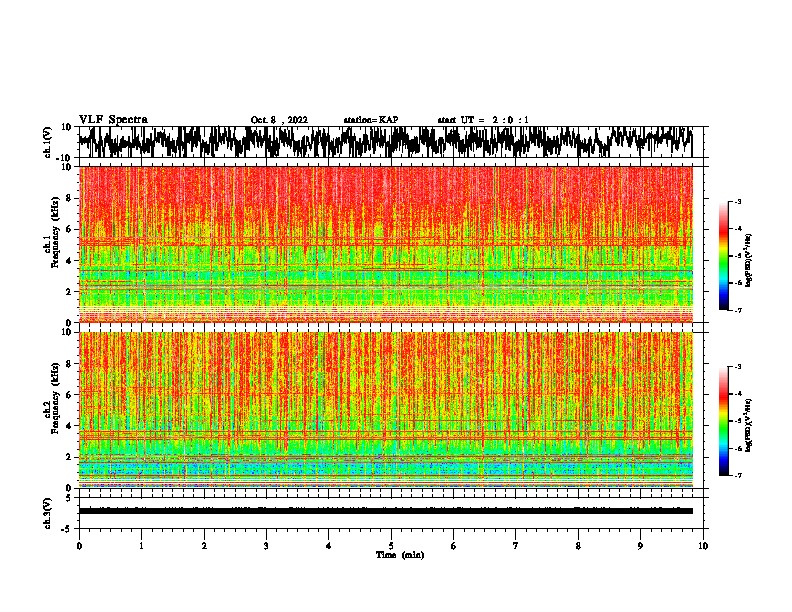
Task: Click time axis tick label "1"
Action: click(141, 546)
